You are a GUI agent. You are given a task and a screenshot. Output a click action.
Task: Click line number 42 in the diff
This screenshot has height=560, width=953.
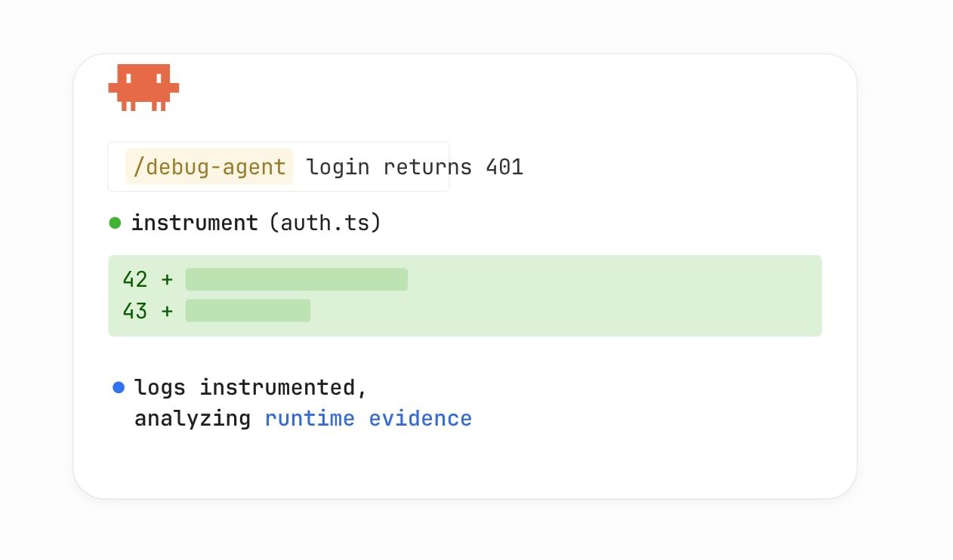[x=135, y=280]
